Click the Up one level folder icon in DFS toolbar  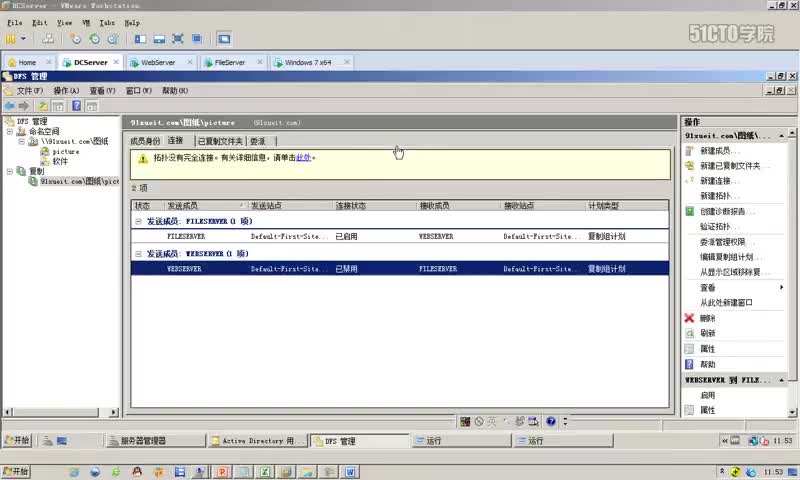click(43, 106)
